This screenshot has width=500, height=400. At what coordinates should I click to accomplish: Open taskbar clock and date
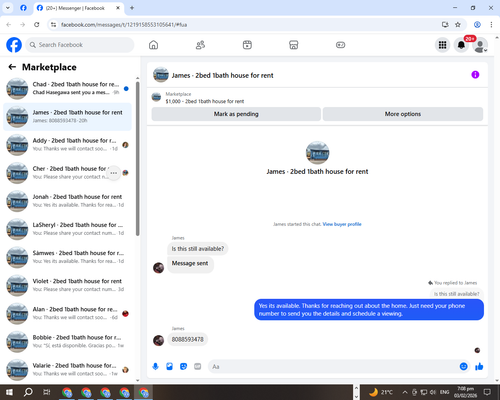tap(466, 392)
